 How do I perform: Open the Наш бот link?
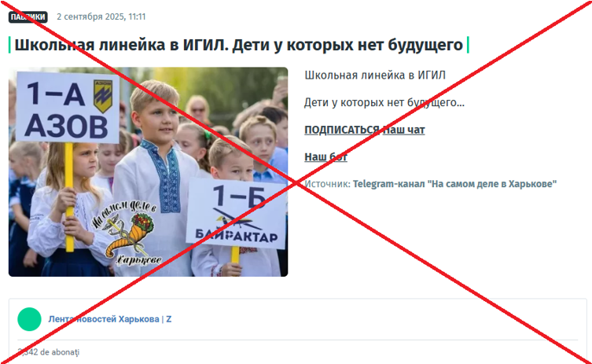pyautogui.click(x=325, y=156)
